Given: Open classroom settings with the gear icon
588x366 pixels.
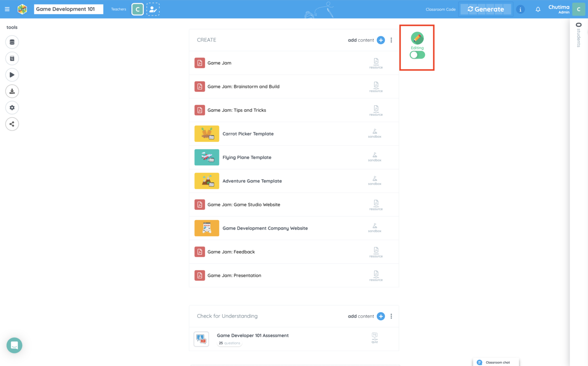Looking at the screenshot, I should pyautogui.click(x=12, y=108).
